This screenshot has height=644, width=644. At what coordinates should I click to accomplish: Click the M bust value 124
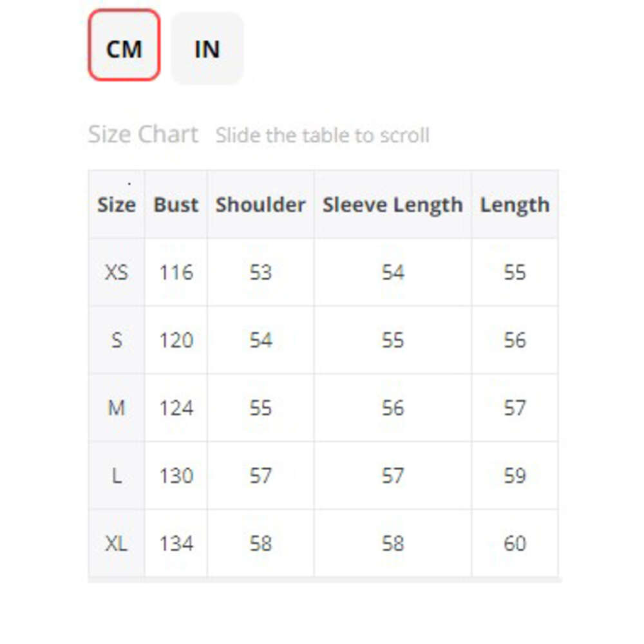(x=176, y=408)
